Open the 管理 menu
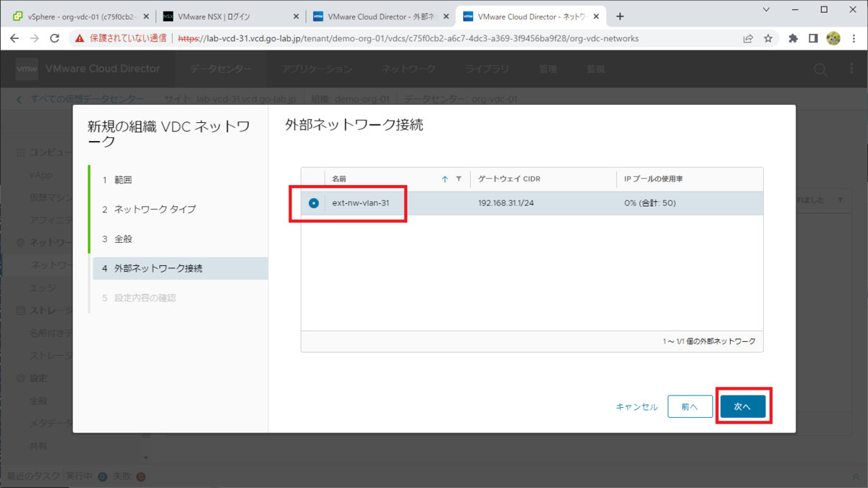This screenshot has height=488, width=868. pos(548,69)
